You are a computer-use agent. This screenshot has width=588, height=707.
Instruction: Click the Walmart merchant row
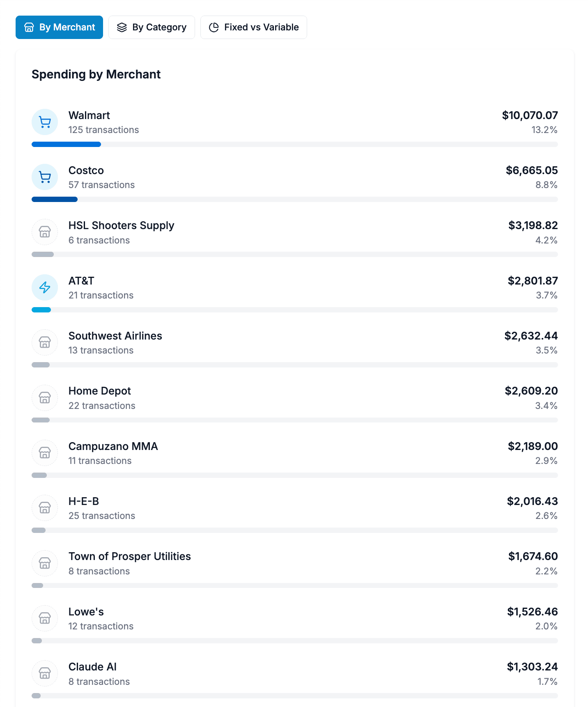(x=294, y=122)
